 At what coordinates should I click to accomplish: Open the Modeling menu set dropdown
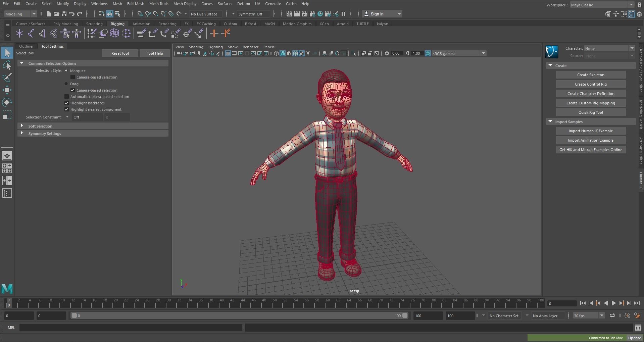coord(20,14)
